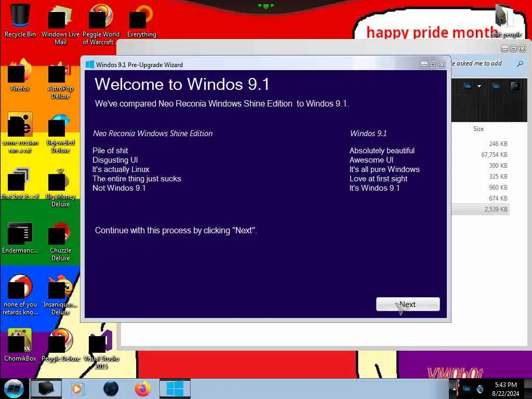The image size is (532, 399).
Task: Expand the view options arrow in Explorer toolbar
Action: click(479, 86)
